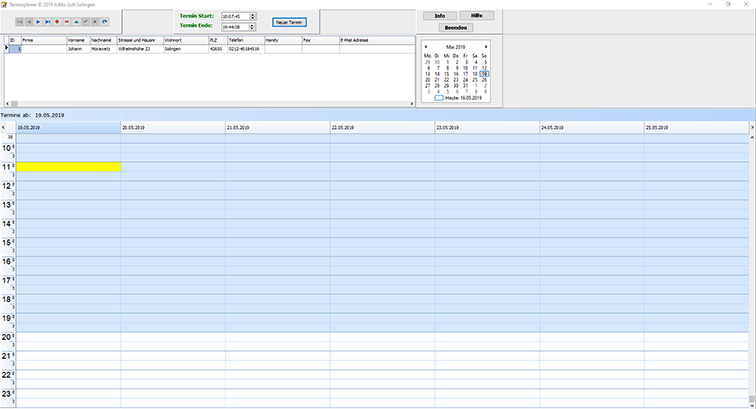
Task: Exit via the Beenden button
Action: [457, 27]
